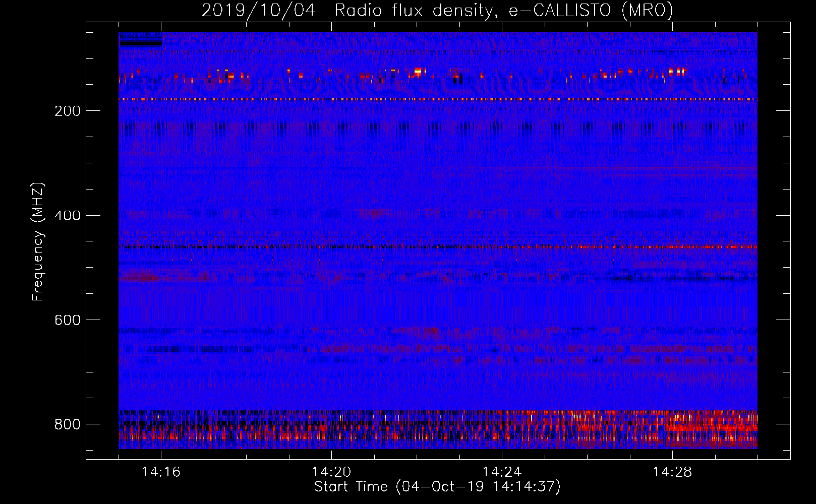Click the plot title 'Radio flux density, e-CALLISTO (MRO)'

point(503,11)
